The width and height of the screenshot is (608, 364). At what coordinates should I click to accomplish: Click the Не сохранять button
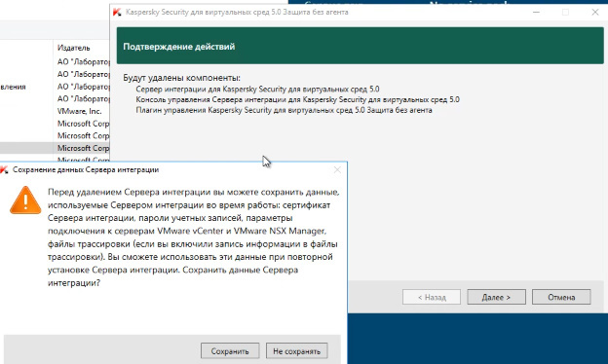pos(296,350)
